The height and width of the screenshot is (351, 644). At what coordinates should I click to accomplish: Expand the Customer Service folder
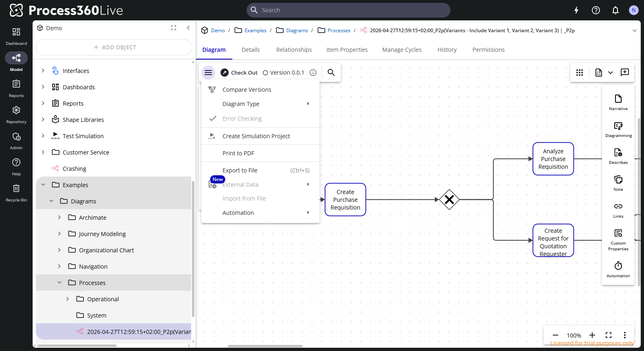click(x=43, y=152)
